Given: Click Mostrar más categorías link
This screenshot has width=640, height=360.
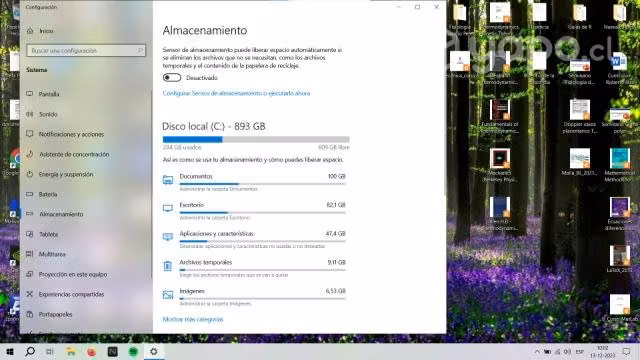Looking at the screenshot, I should [193, 319].
